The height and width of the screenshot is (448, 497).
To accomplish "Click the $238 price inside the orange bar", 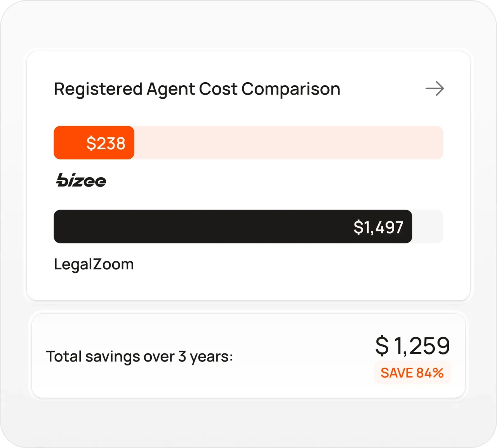I will click(106, 143).
